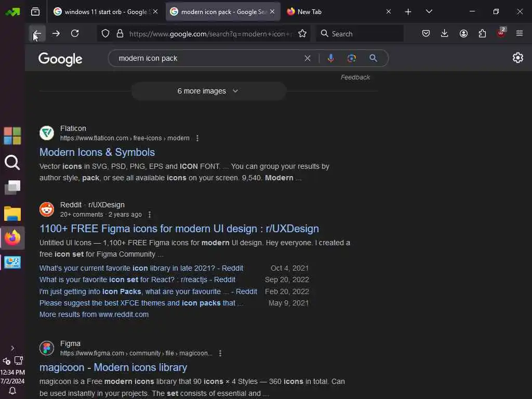Click the URL address bar

(210, 34)
